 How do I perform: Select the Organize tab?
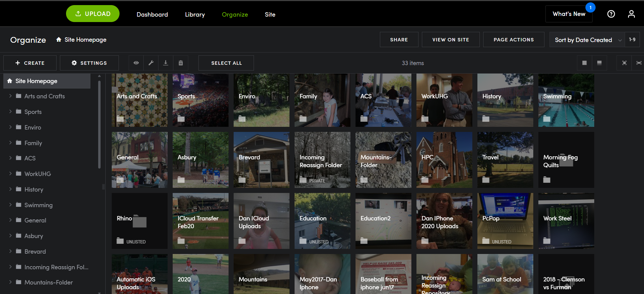[x=235, y=14]
